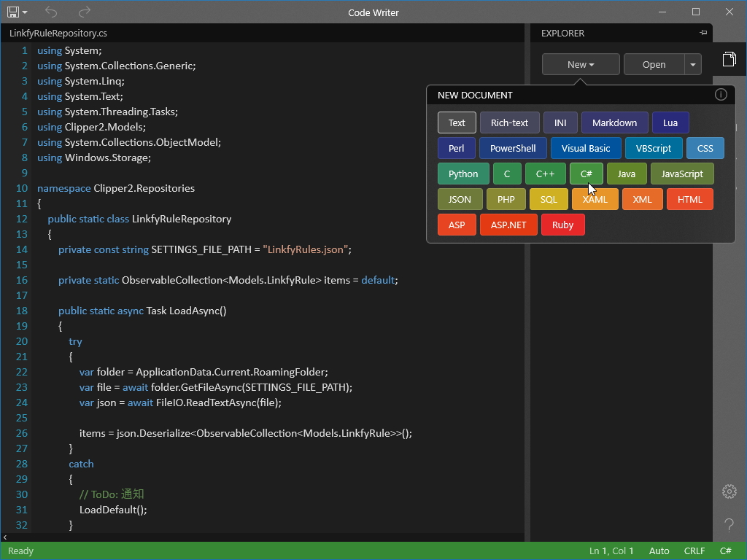Create a new Markdown document
747x560 pixels.
tap(614, 122)
